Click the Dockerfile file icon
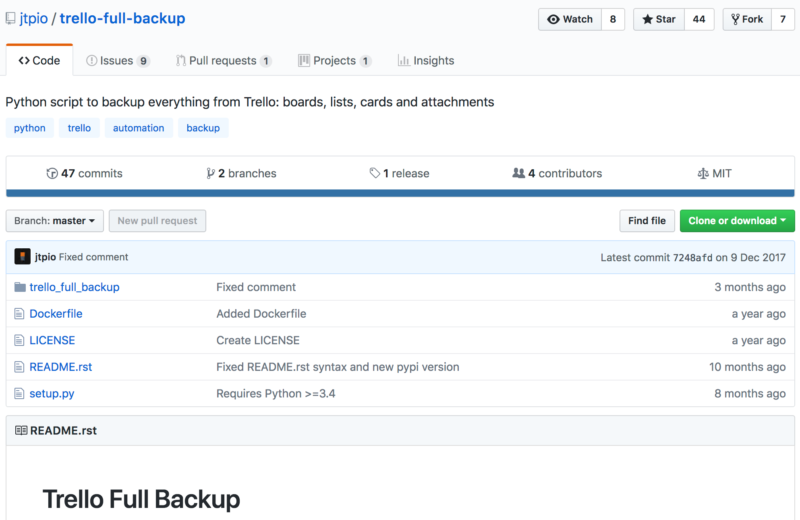Image resolution: width=800 pixels, height=520 pixels. click(19, 313)
